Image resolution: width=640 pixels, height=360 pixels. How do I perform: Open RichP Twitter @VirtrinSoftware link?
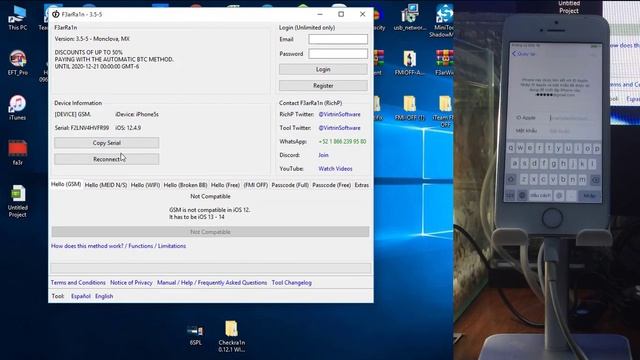click(x=340, y=114)
